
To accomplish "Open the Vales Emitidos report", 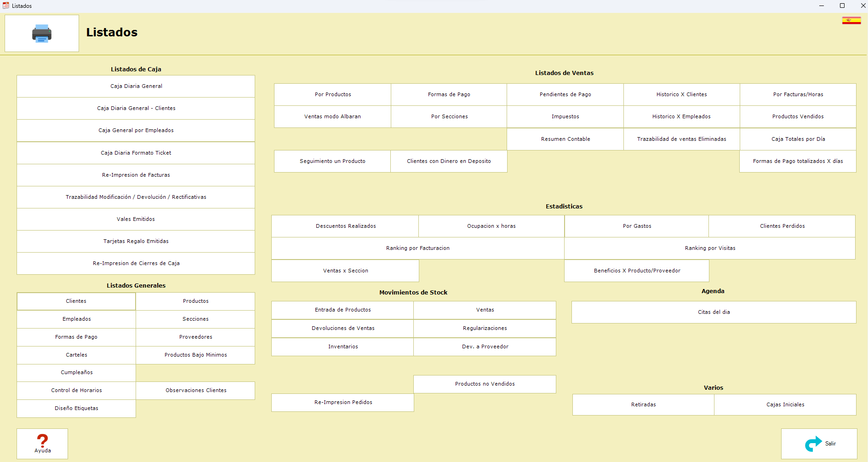I will pyautogui.click(x=136, y=219).
